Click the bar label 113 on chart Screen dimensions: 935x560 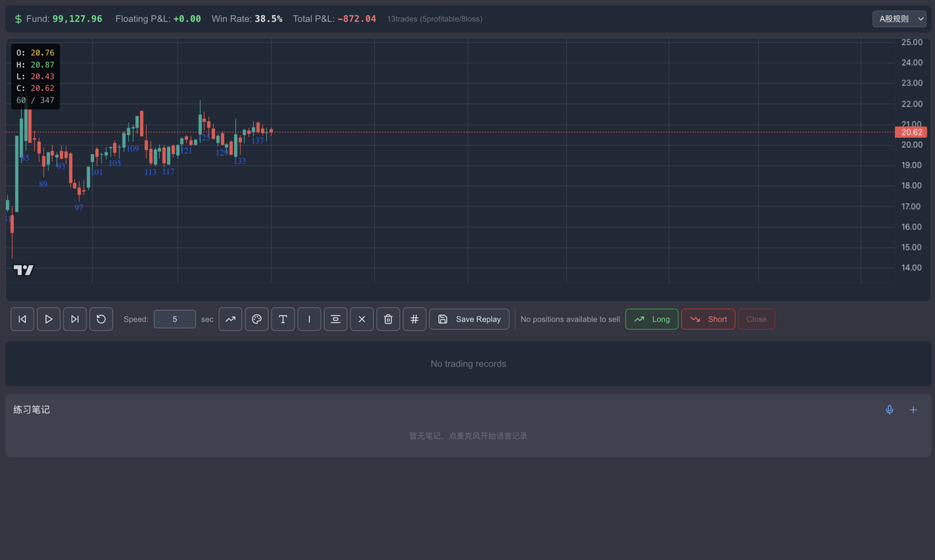pyautogui.click(x=151, y=172)
